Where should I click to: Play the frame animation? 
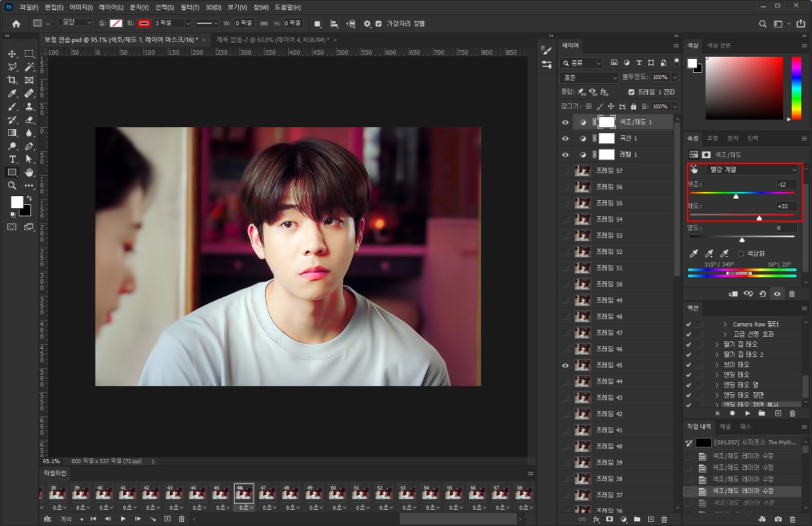click(x=123, y=519)
